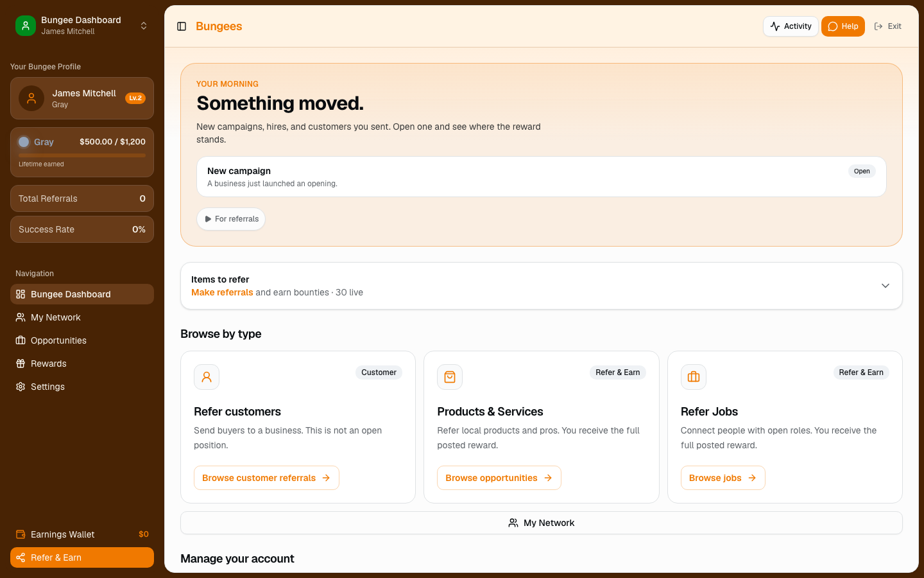Click arrow icon on Browse jobs
Screen dimensions: 924x578
click(752, 478)
